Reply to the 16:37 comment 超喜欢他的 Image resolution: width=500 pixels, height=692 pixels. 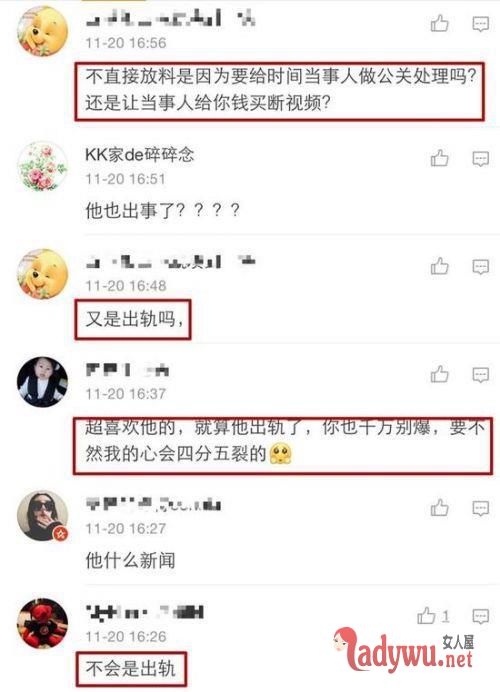(481, 375)
